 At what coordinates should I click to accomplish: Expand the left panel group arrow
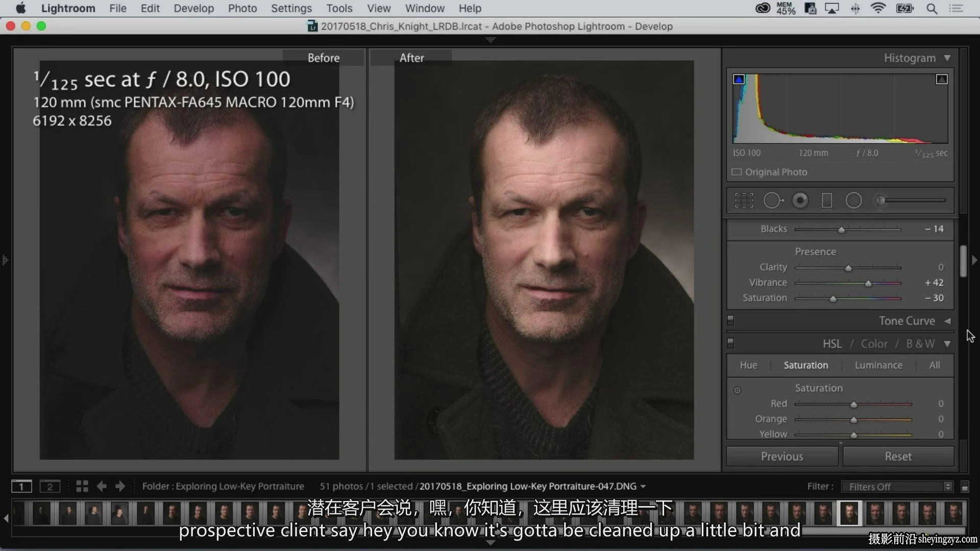pyautogui.click(x=5, y=260)
